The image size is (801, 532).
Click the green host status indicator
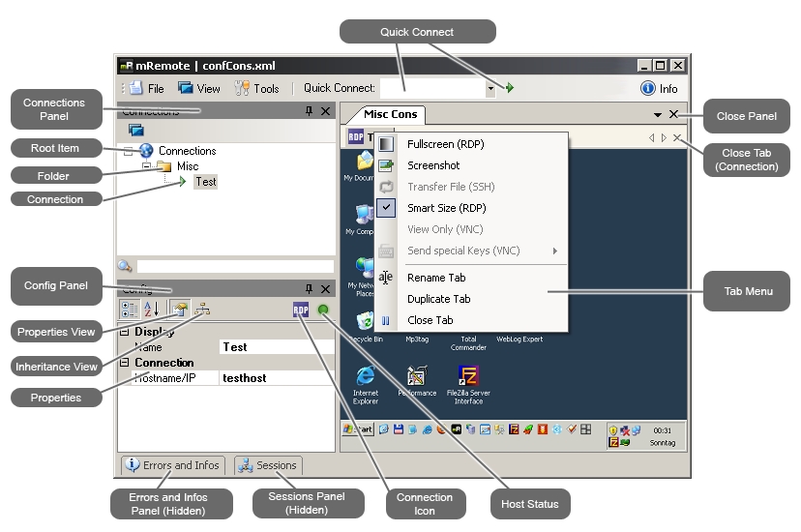tap(323, 310)
